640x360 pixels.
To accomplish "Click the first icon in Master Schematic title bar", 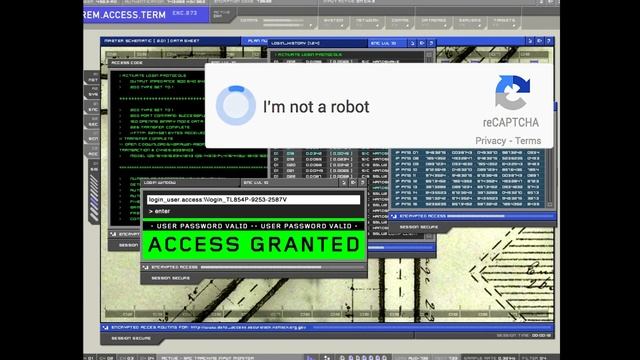I will 530,41.
